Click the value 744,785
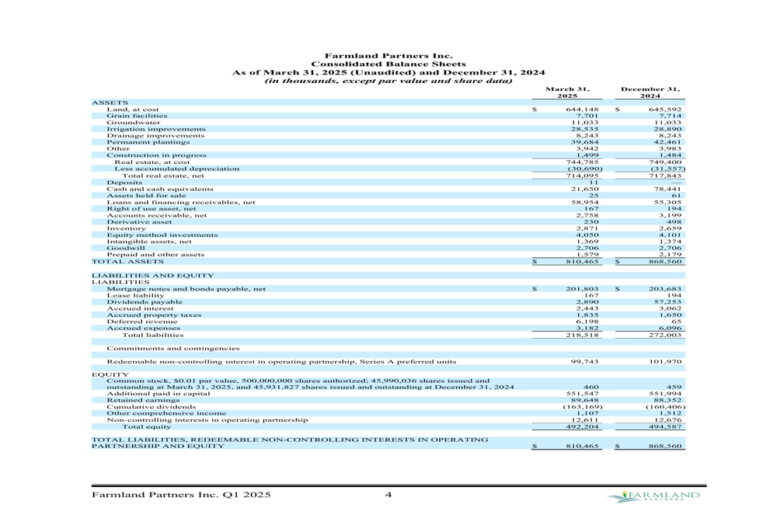Screen dimensions: 777x532 (582, 162)
